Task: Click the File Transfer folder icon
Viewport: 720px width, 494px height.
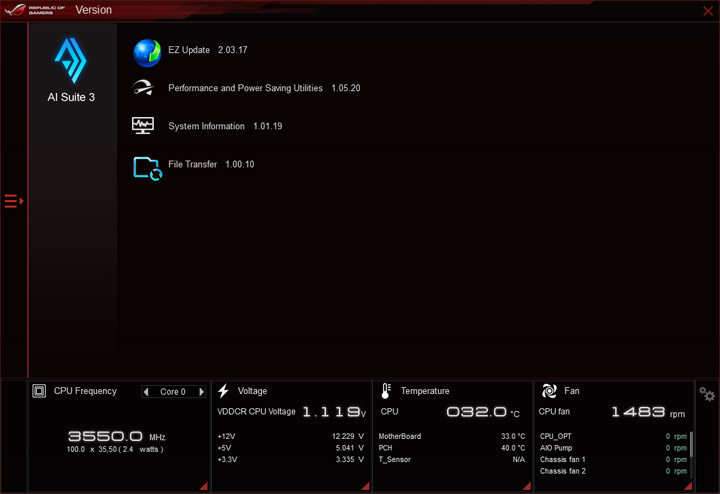Action: 147,168
